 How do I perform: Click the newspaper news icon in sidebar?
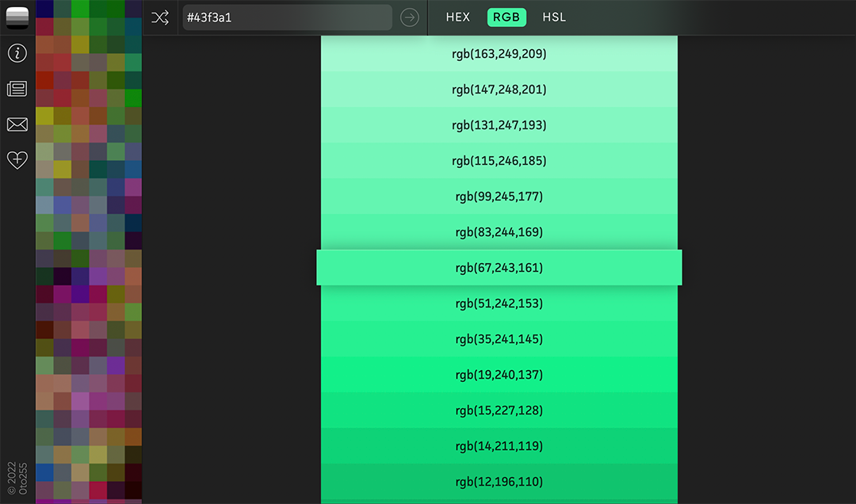pyautogui.click(x=17, y=89)
